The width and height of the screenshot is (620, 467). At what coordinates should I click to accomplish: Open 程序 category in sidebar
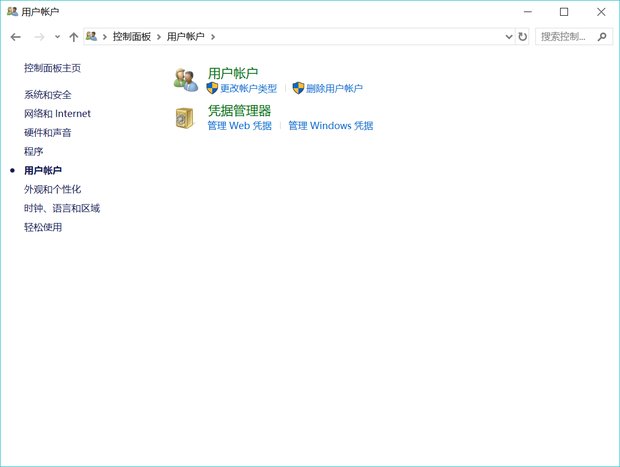click(34, 151)
